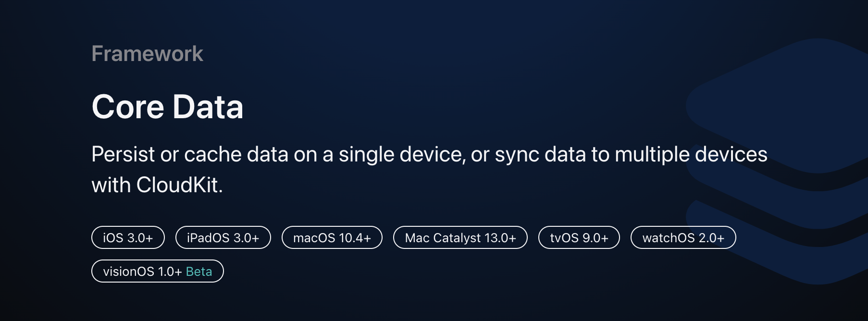Click the phrase 'multiple devices' in the description
Viewport: 868px width, 321px height.
coord(691,155)
